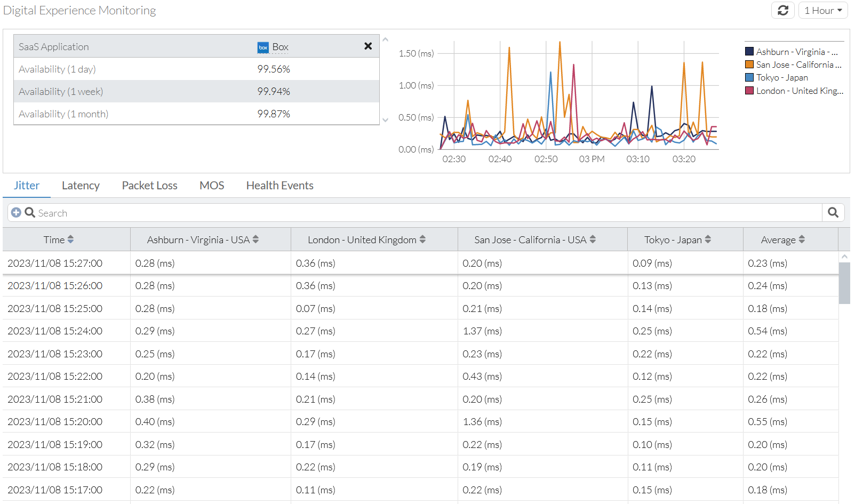Screen dimensions: 855x504
Task: Switch to the Latency tab
Action: point(81,185)
